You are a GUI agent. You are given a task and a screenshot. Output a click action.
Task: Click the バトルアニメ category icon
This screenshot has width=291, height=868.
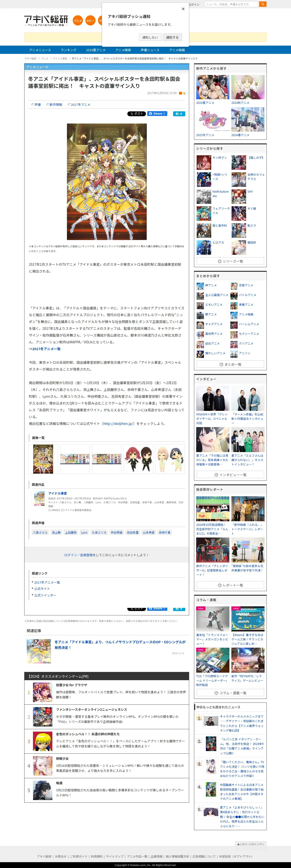click(234, 296)
